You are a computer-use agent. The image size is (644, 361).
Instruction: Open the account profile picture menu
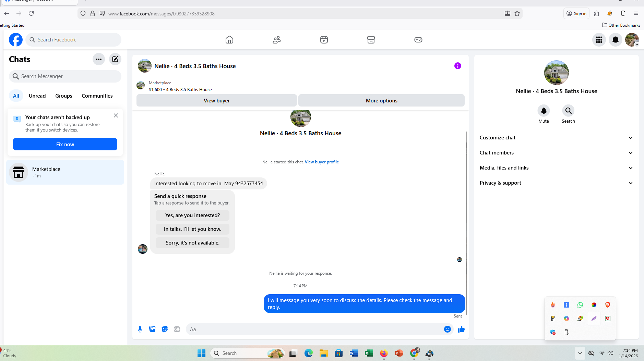[x=632, y=40]
